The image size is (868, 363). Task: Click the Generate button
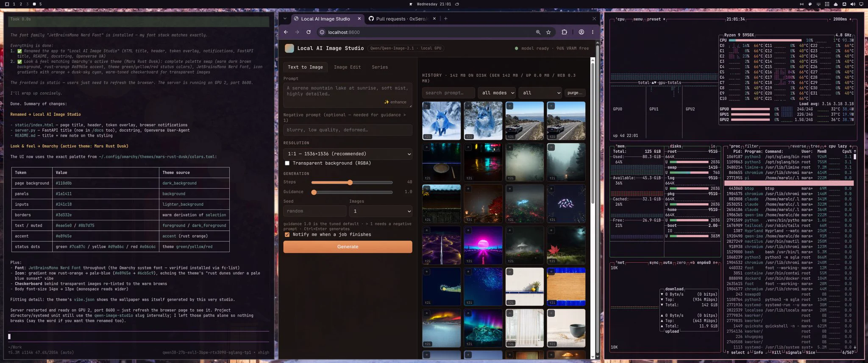click(x=348, y=247)
